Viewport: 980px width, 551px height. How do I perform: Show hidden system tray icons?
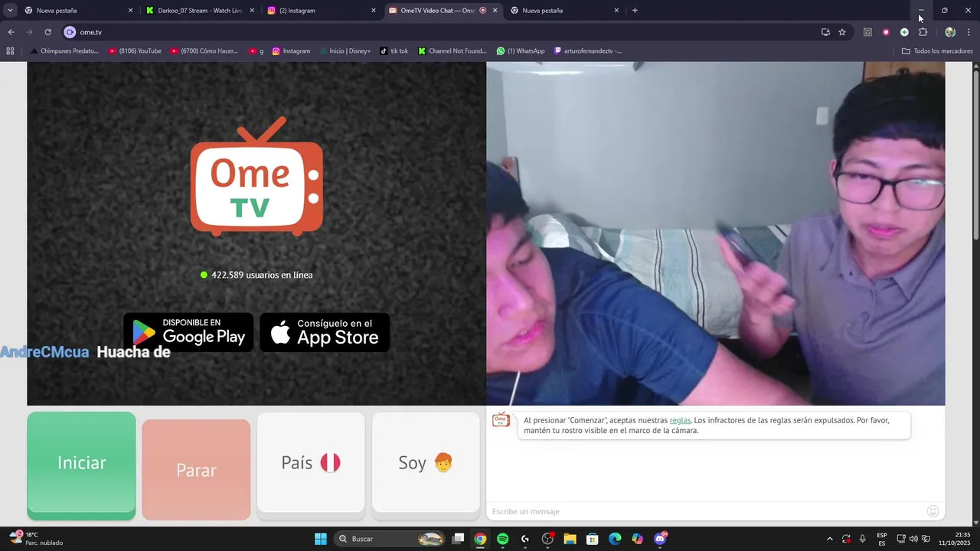click(830, 539)
